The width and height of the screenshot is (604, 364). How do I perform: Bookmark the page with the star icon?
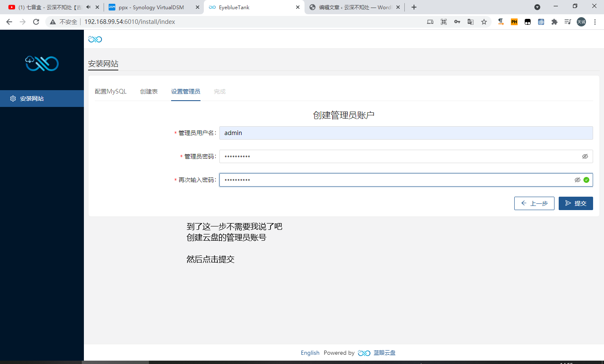click(484, 21)
